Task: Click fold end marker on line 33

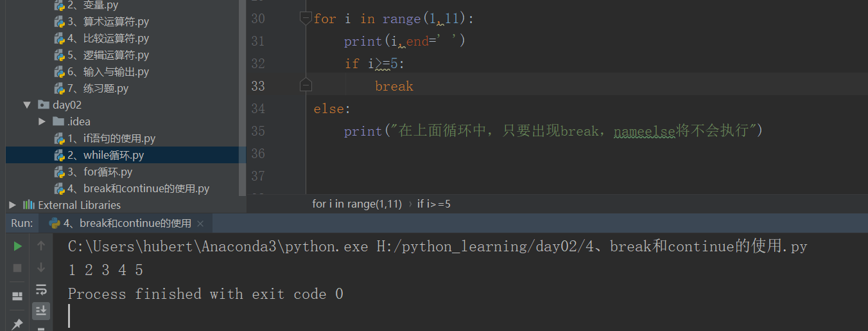Action: click(306, 85)
